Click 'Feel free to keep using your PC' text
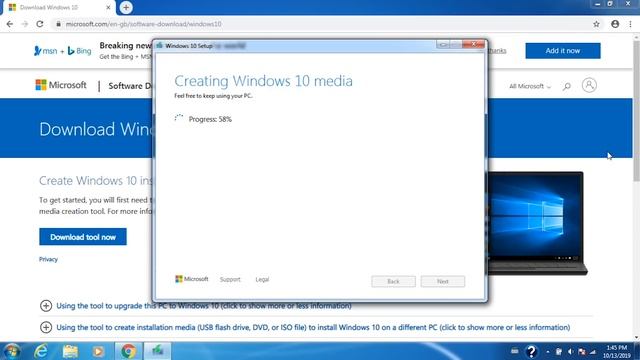This screenshot has height=360, width=640. [x=213, y=96]
